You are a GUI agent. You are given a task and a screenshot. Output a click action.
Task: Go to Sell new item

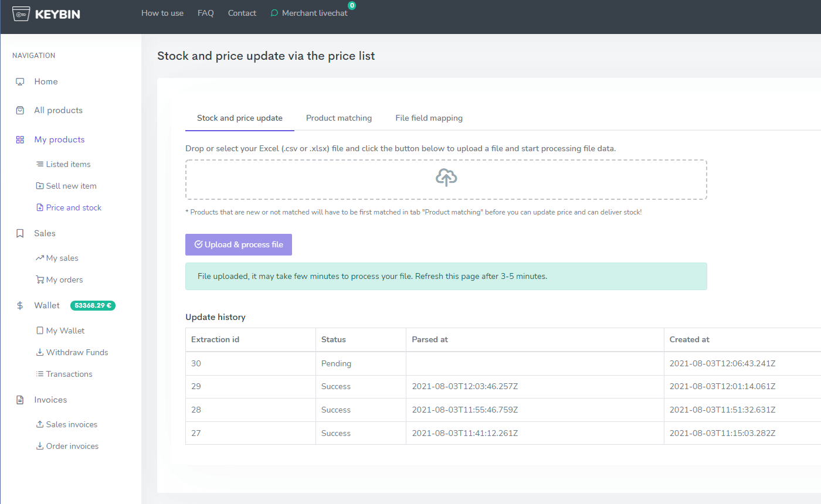pyautogui.click(x=72, y=186)
